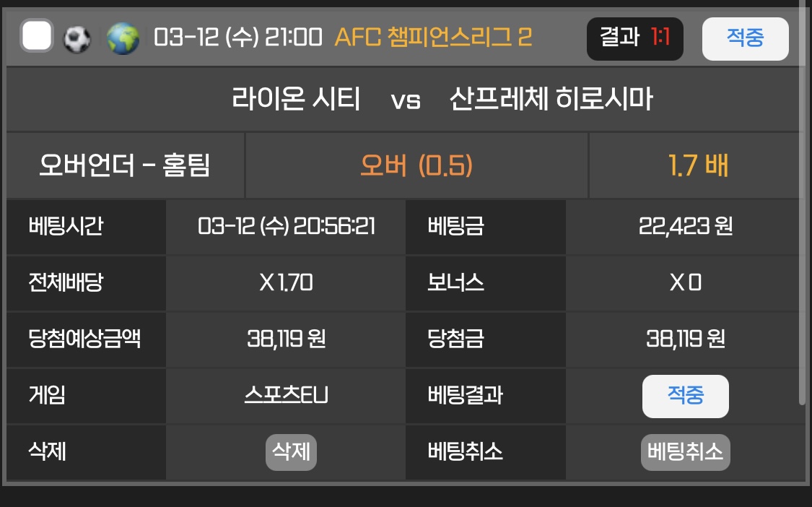Open the AFC 챔피언스리그 2 league link

point(433,38)
